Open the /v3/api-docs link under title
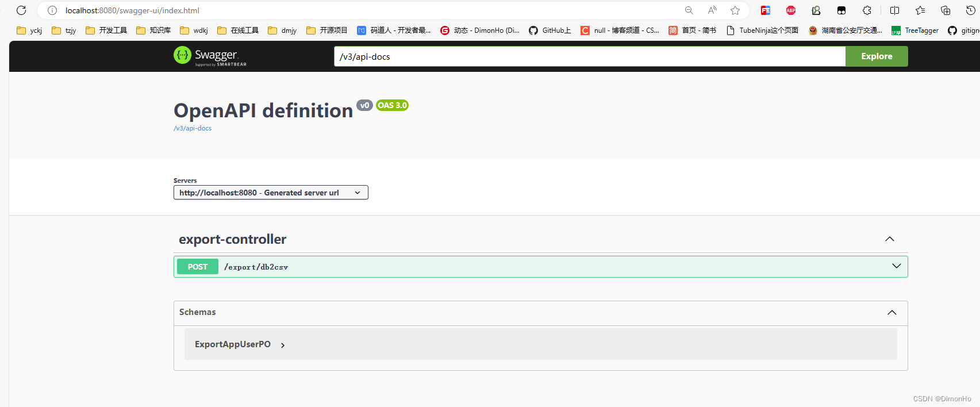Viewport: 980px width, 407px height. 193,128
